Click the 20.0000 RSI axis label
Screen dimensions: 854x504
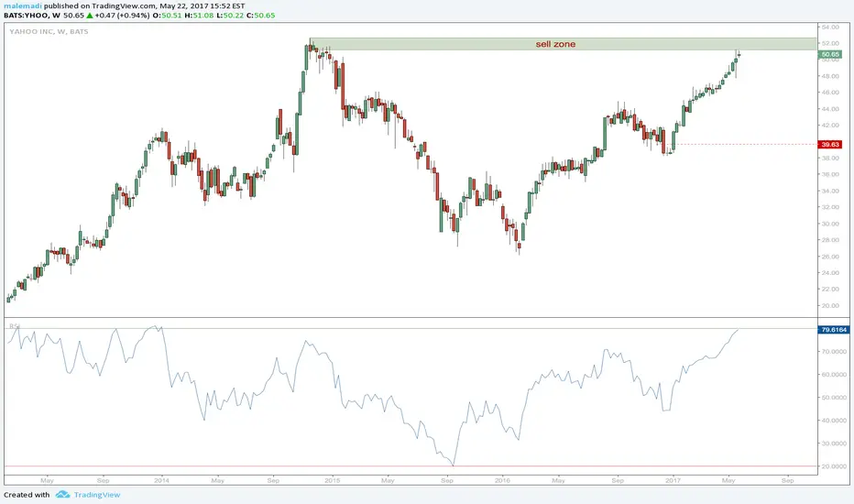click(834, 466)
